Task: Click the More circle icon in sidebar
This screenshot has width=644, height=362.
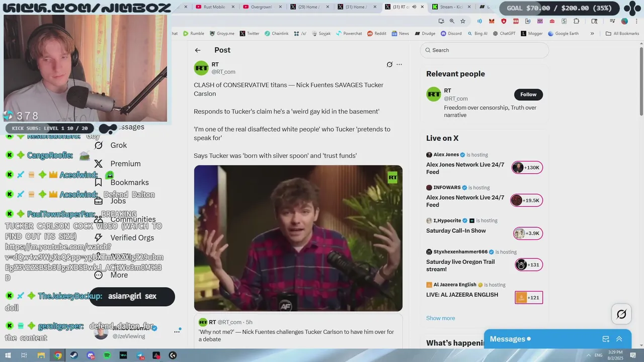Action: [99, 275]
